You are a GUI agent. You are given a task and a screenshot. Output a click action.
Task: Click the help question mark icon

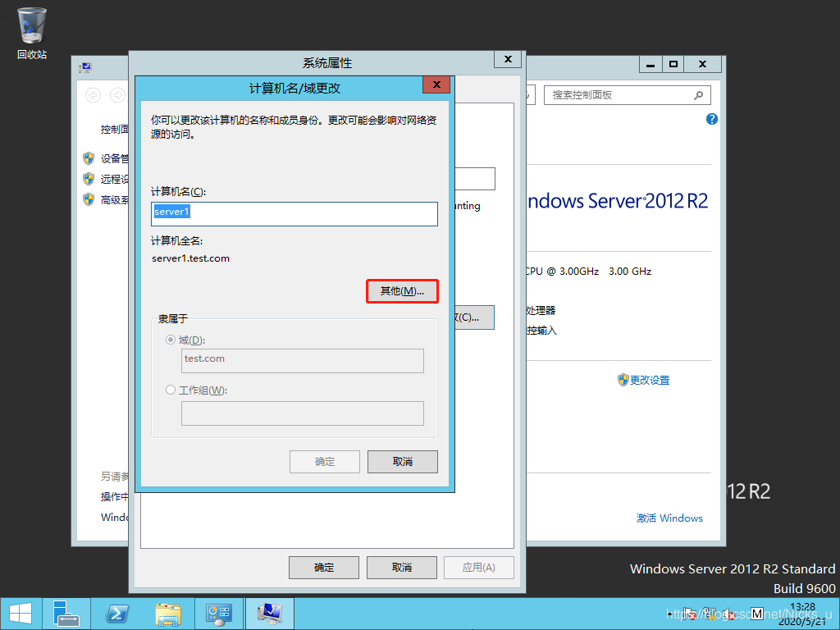pos(711,119)
